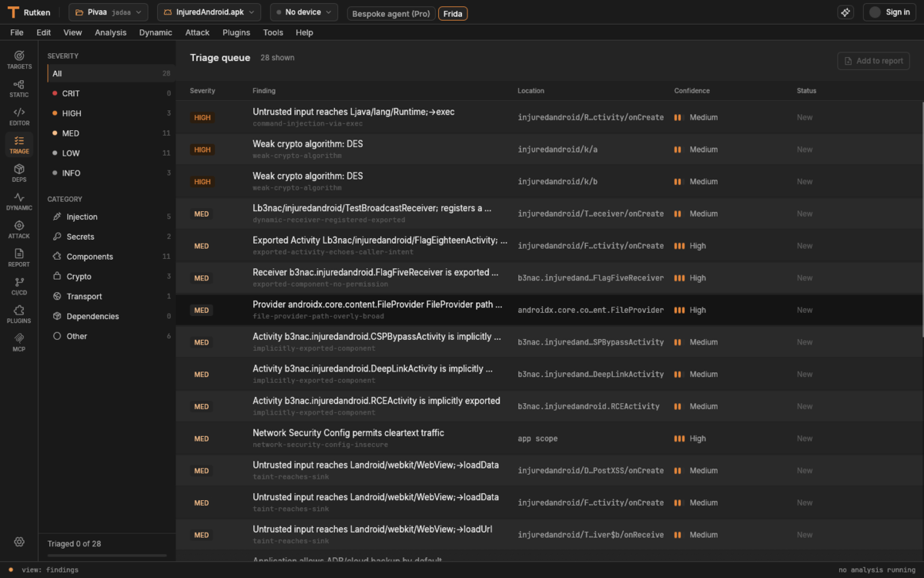Open the View menu
The image size is (924, 578).
(x=72, y=32)
